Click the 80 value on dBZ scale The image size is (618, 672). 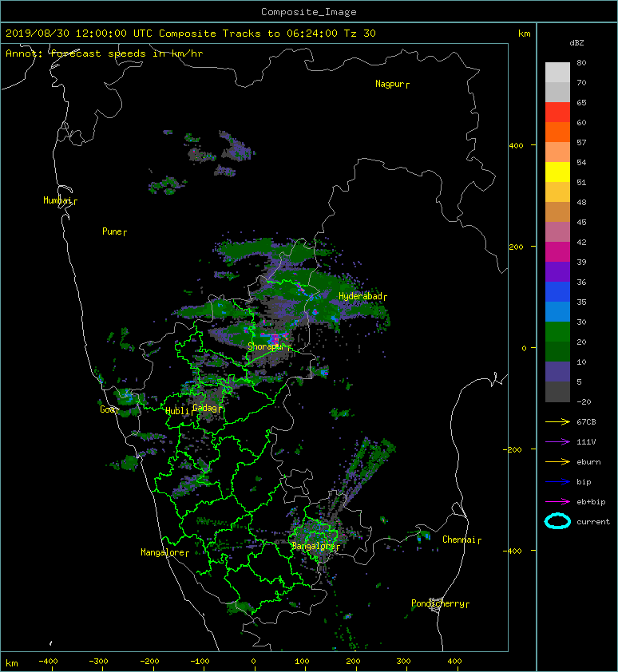pyautogui.click(x=581, y=62)
